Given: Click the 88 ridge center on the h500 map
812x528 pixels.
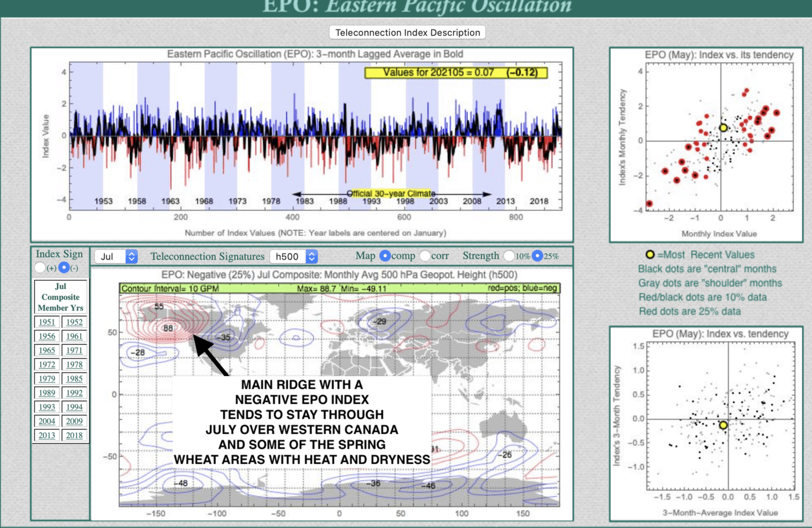Looking at the screenshot, I should (x=168, y=328).
